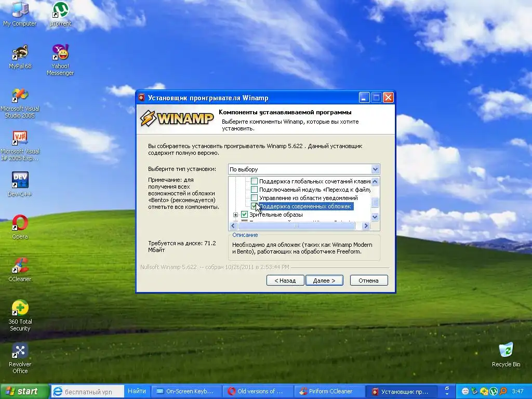
Task: Open the My Computer desktop icon
Action: [x=20, y=14]
